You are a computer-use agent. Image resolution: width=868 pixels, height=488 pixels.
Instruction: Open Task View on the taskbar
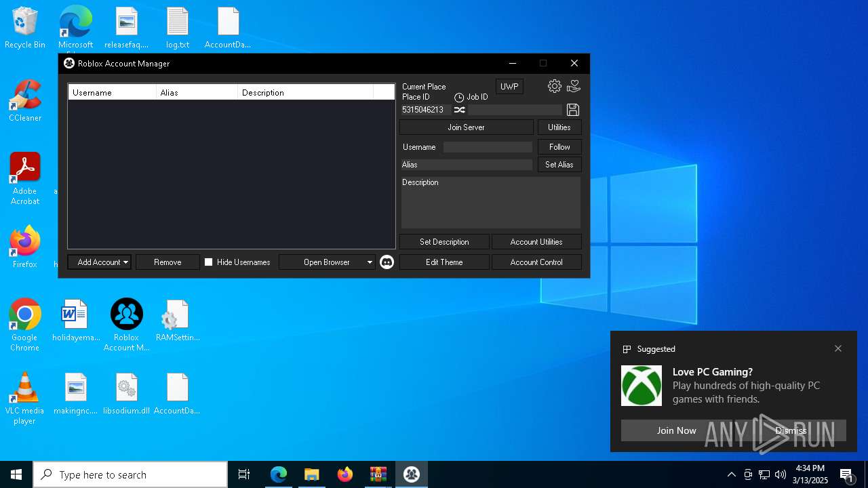click(245, 474)
